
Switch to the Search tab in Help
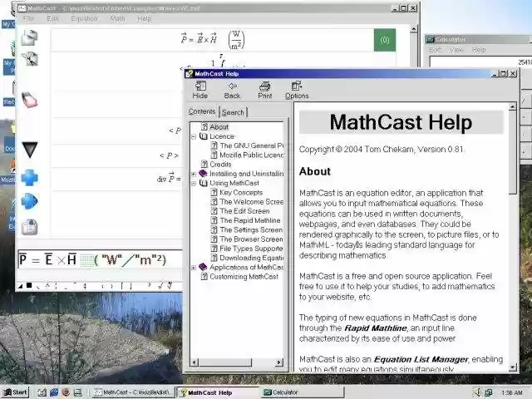point(233,112)
